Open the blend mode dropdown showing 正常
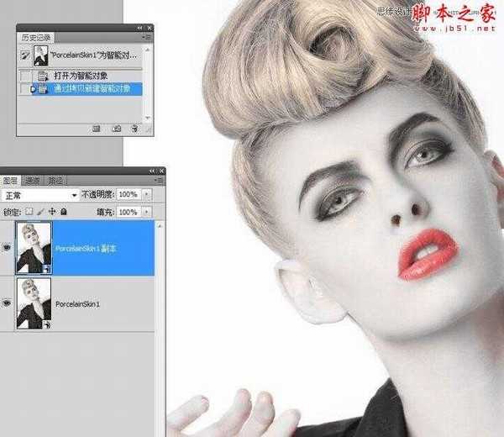The width and height of the screenshot is (504, 437). coord(40,195)
